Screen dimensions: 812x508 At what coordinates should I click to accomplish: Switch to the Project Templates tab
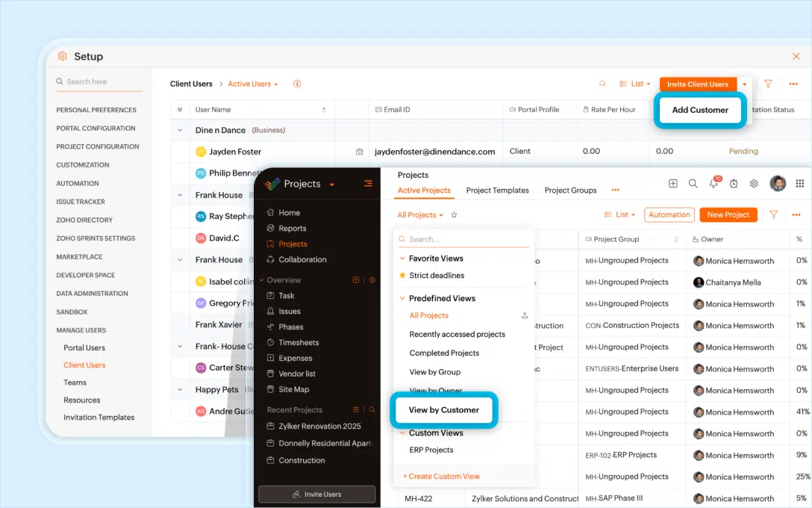[x=497, y=190]
